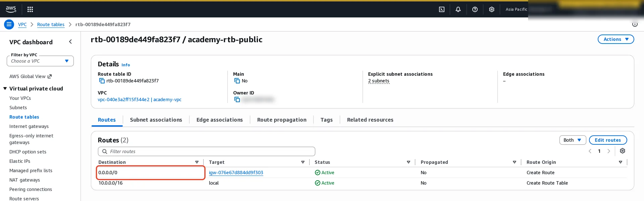Click the local target cell

[214, 183]
